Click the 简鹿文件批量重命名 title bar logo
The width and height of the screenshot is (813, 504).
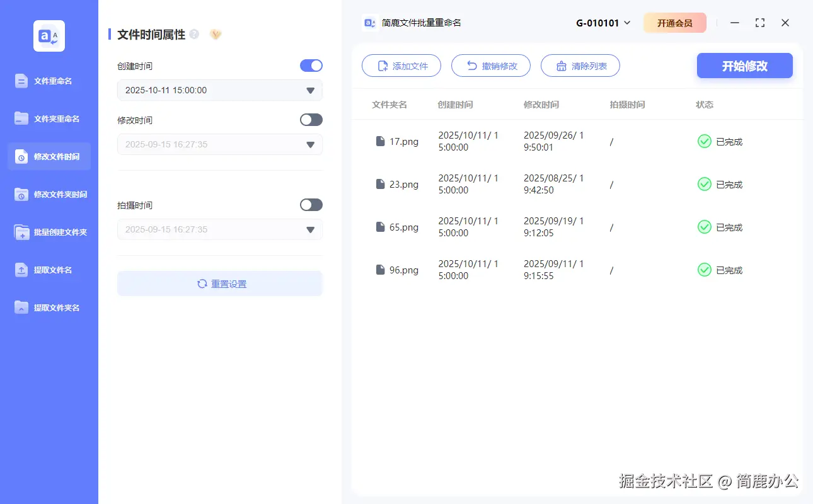pyautogui.click(x=370, y=23)
